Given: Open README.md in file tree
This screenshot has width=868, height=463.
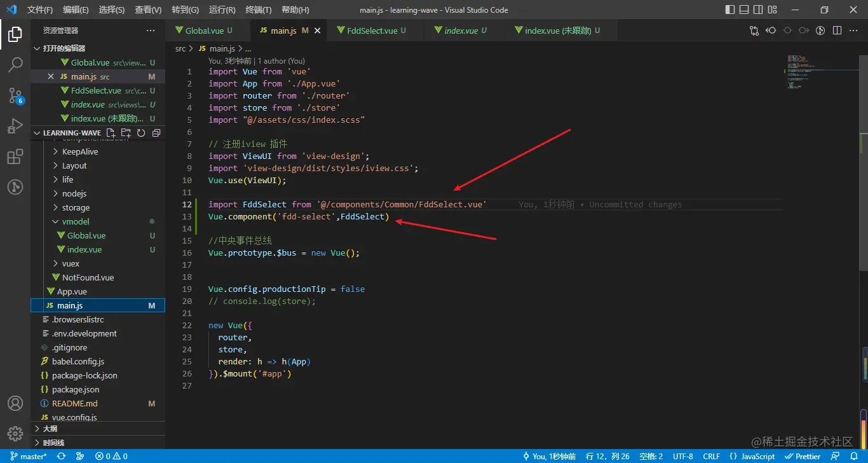Looking at the screenshot, I should pos(98,403).
